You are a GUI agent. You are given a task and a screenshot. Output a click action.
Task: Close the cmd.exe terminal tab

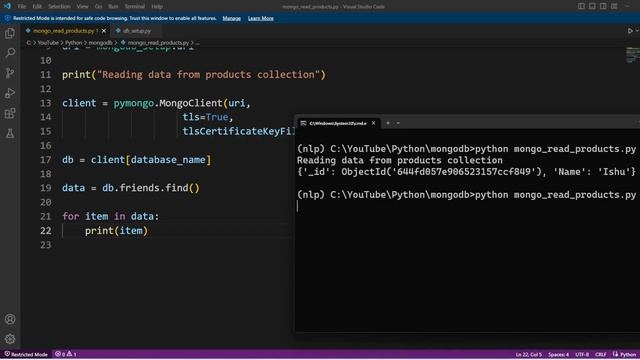373,123
